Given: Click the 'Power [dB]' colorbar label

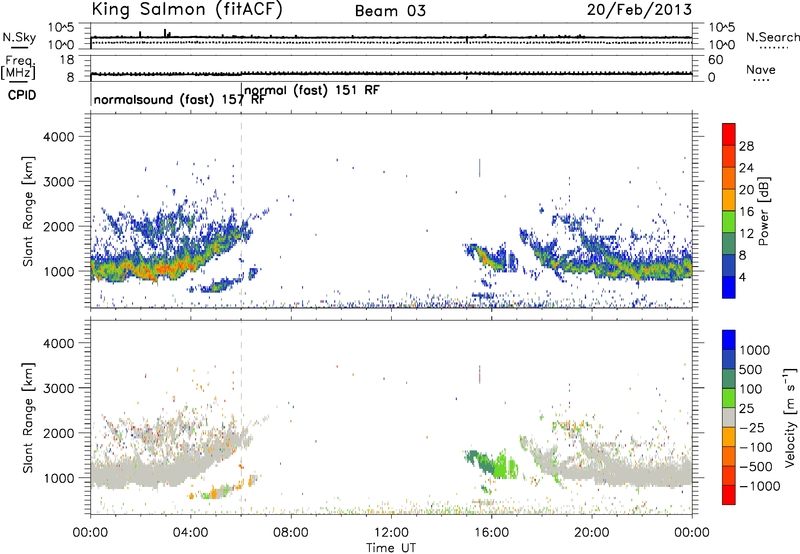Looking at the screenshot, I should tap(763, 211).
